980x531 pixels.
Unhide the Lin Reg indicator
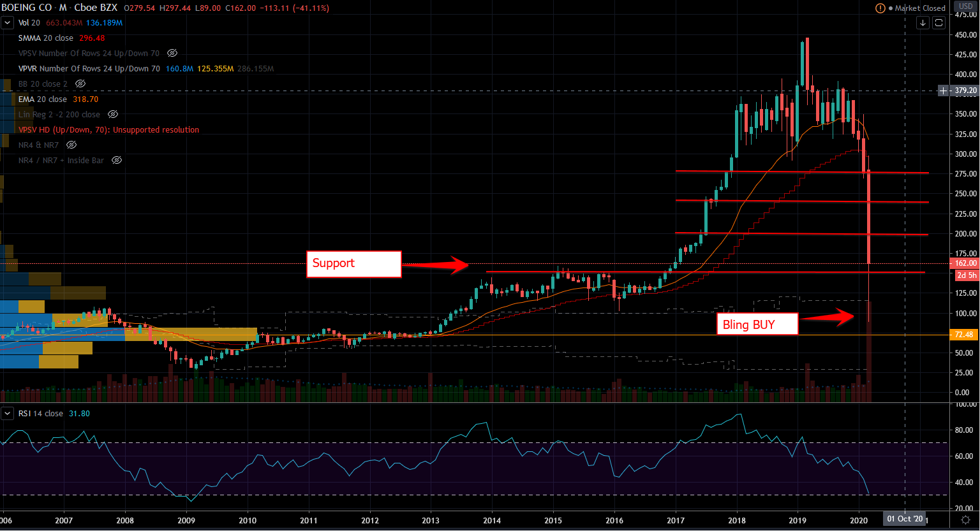coord(113,115)
